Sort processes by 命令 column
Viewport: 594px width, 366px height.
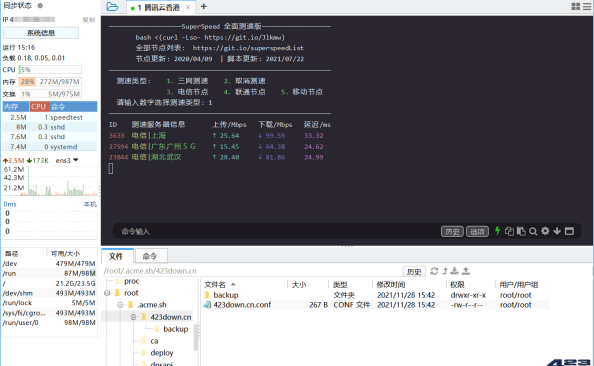[x=73, y=106]
